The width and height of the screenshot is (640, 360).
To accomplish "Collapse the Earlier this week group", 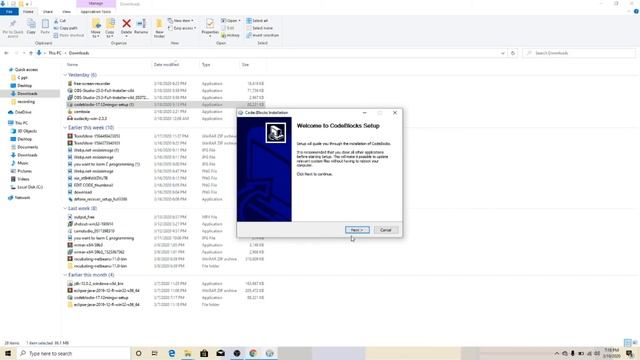I will (x=65, y=128).
